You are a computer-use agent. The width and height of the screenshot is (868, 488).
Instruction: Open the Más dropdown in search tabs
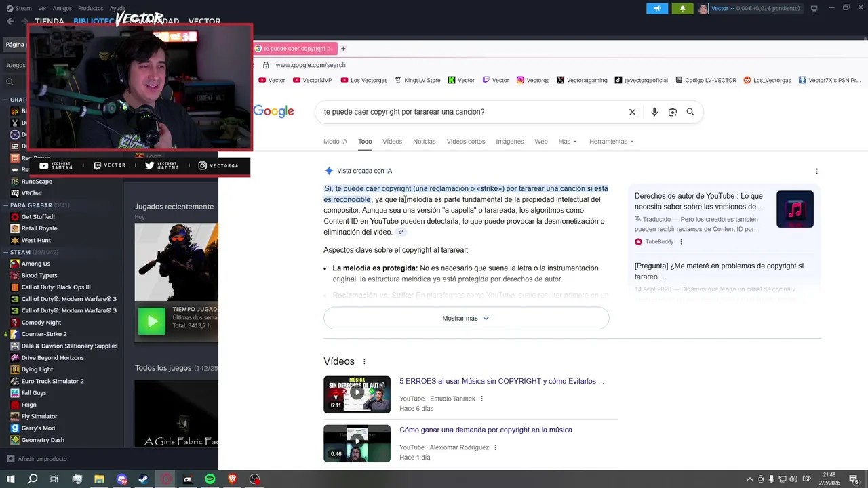click(567, 142)
